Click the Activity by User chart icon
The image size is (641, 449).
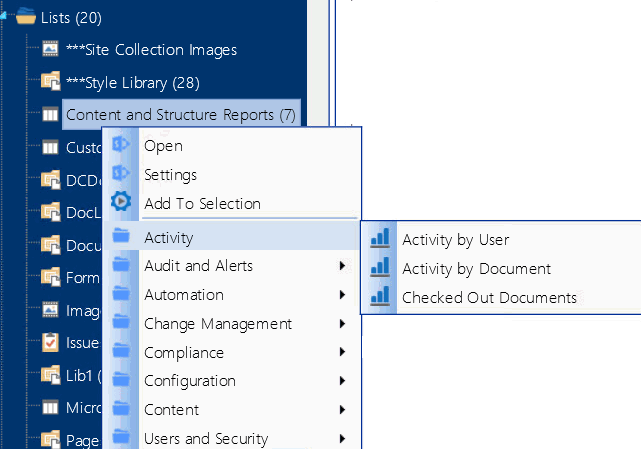379,239
